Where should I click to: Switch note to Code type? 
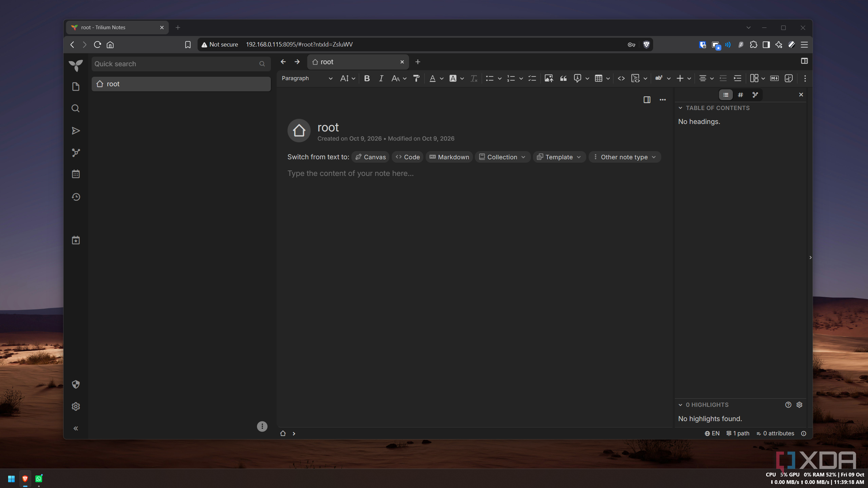[407, 157]
